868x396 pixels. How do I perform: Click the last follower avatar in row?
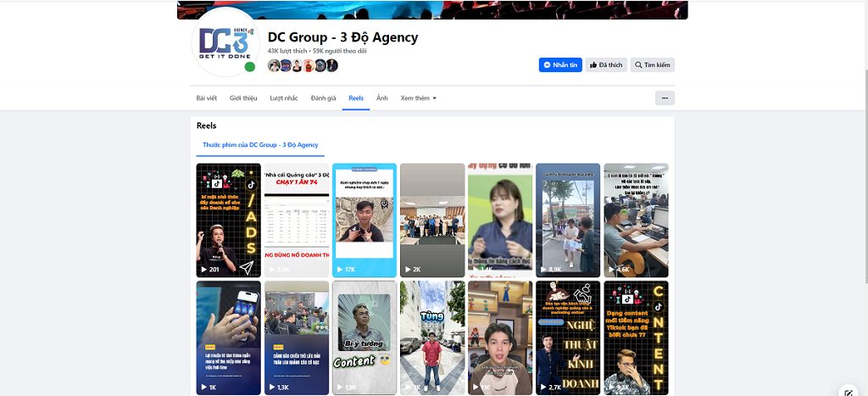[x=331, y=65]
